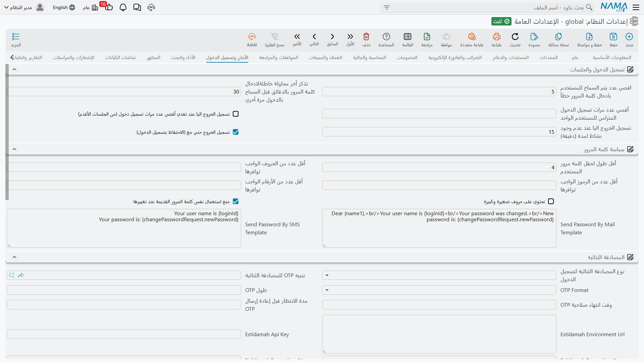Click the search box بحث بكود - اسم الملف
This screenshot has width=644, height=362.
pos(487,7)
